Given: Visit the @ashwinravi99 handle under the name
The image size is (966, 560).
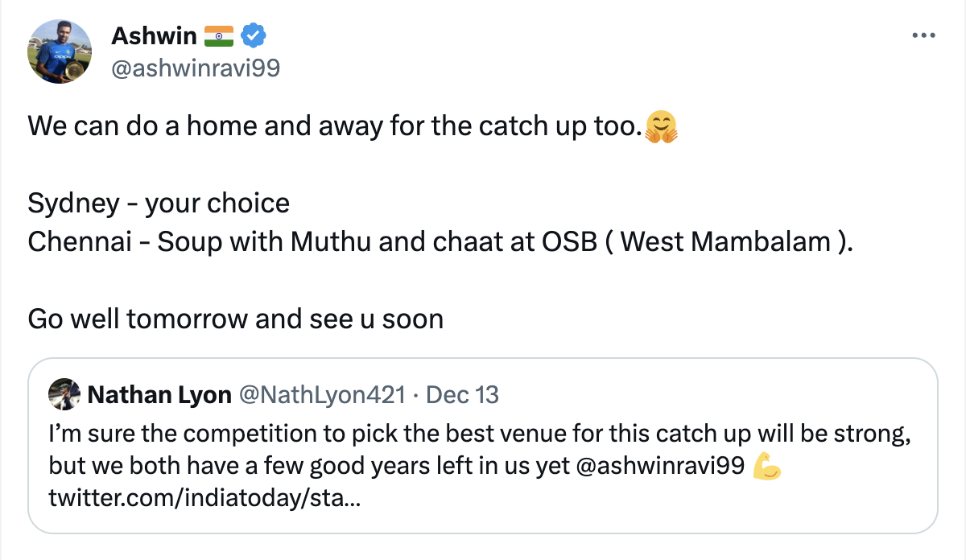Looking at the screenshot, I should [195, 68].
